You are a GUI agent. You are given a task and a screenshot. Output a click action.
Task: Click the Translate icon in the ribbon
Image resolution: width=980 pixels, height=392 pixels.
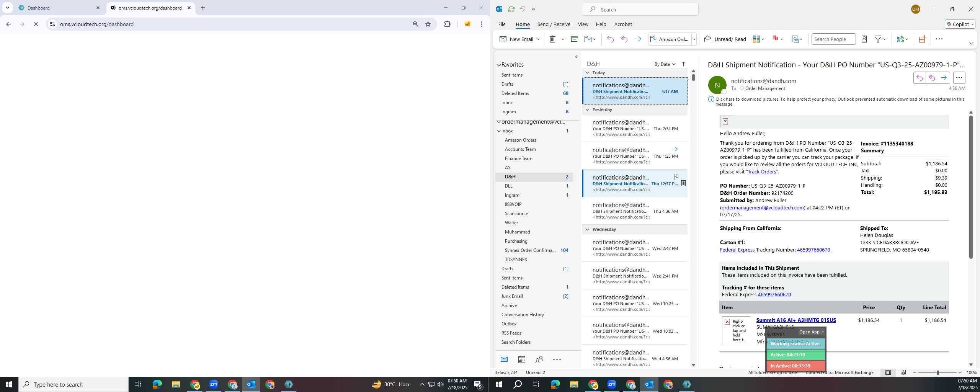tap(900, 39)
